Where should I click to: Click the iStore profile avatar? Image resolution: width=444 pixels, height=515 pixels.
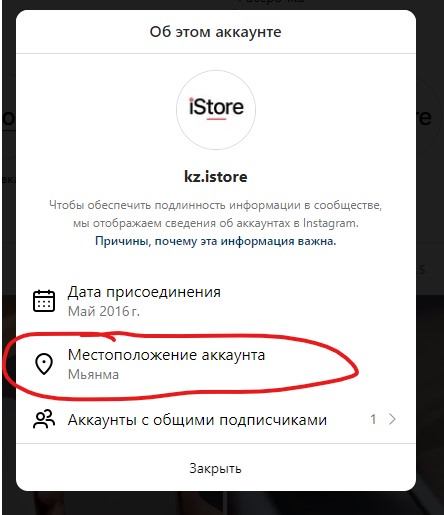(x=216, y=110)
